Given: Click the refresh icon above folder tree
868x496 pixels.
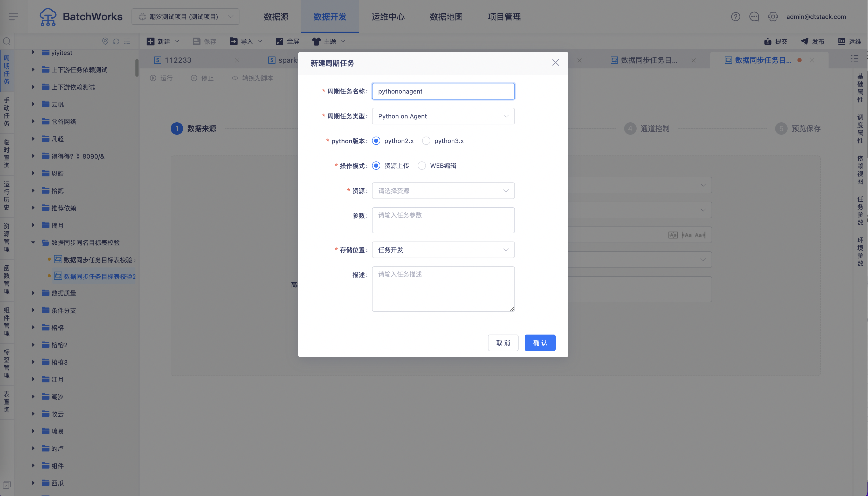Looking at the screenshot, I should click(116, 41).
